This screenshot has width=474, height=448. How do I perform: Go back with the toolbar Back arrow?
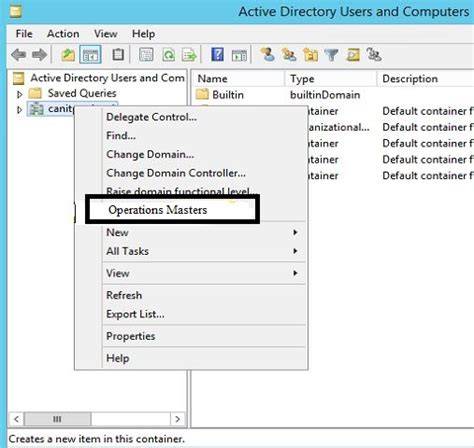pyautogui.click(x=18, y=55)
